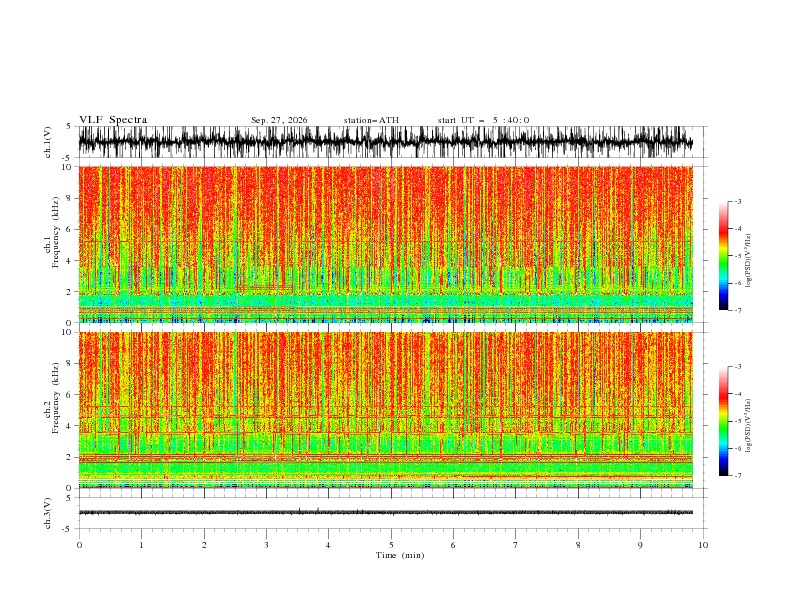Click the VLF Spectra title text
This screenshot has height=612, width=792.
113,120
